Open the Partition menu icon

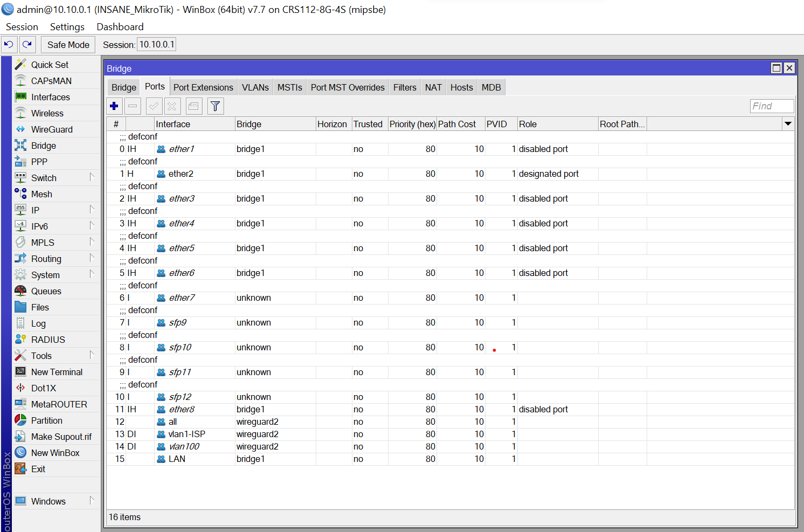click(x=20, y=420)
